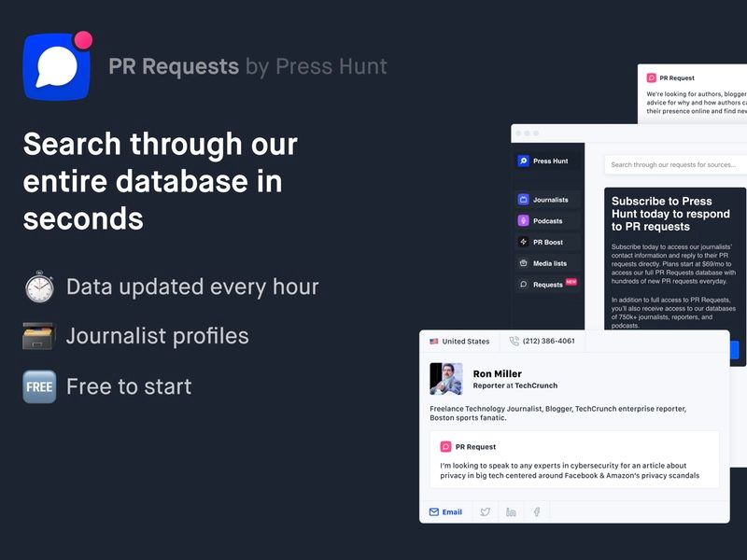This screenshot has width=747, height=560.
Task: Click the Press Hunt logo in the sidebar
Action: pyautogui.click(x=523, y=161)
